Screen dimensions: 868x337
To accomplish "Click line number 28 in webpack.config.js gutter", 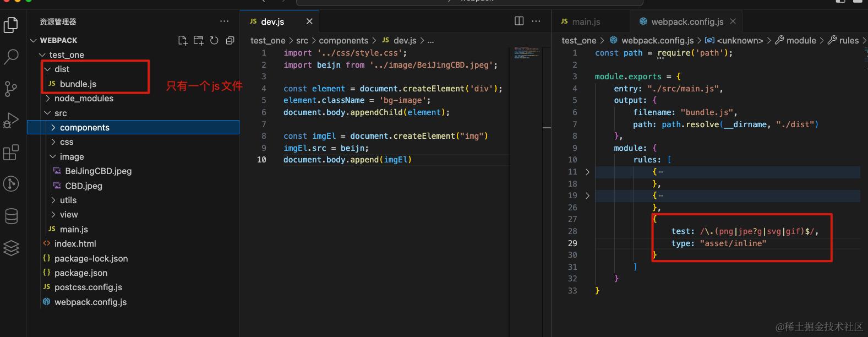I will 572,231.
